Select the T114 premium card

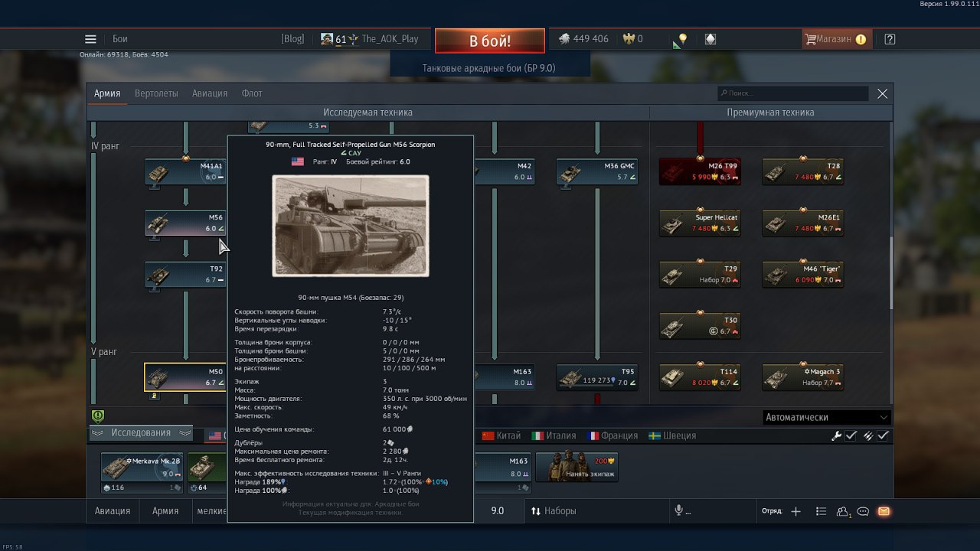click(700, 377)
